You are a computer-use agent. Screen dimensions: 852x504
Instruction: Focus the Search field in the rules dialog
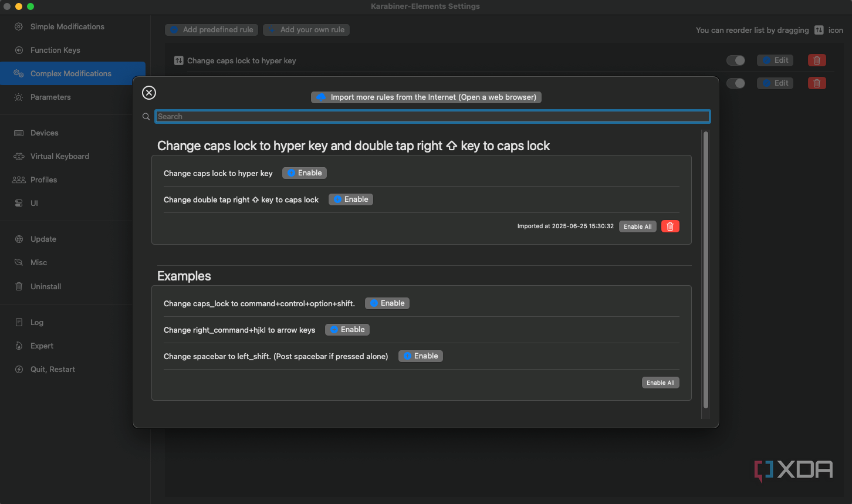coord(432,117)
